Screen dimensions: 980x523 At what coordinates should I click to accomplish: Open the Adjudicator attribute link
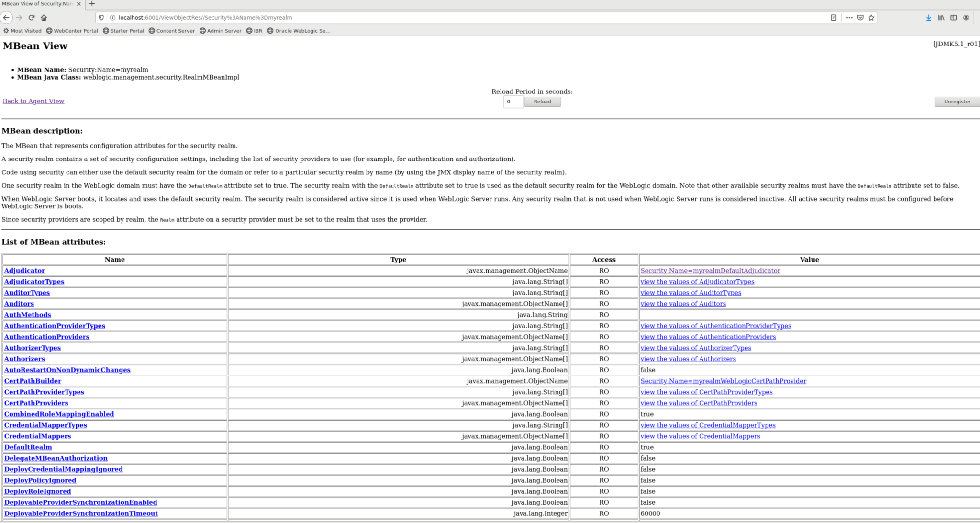[x=24, y=271]
